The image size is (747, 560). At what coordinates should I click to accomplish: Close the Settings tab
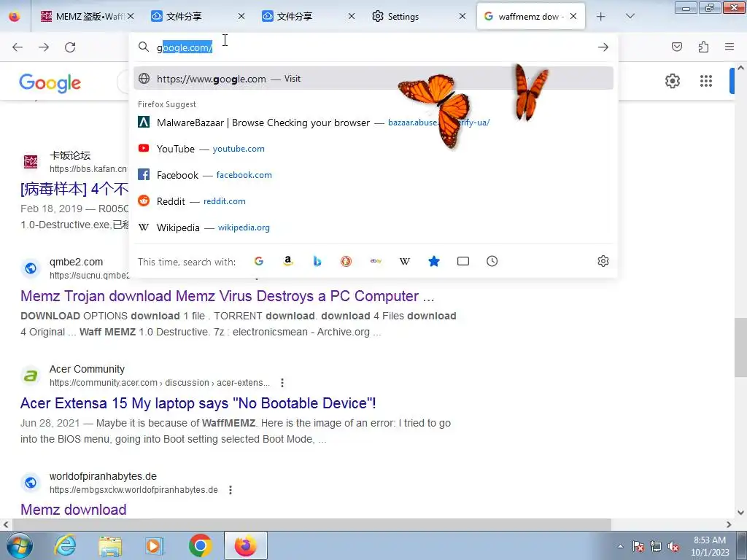click(462, 16)
